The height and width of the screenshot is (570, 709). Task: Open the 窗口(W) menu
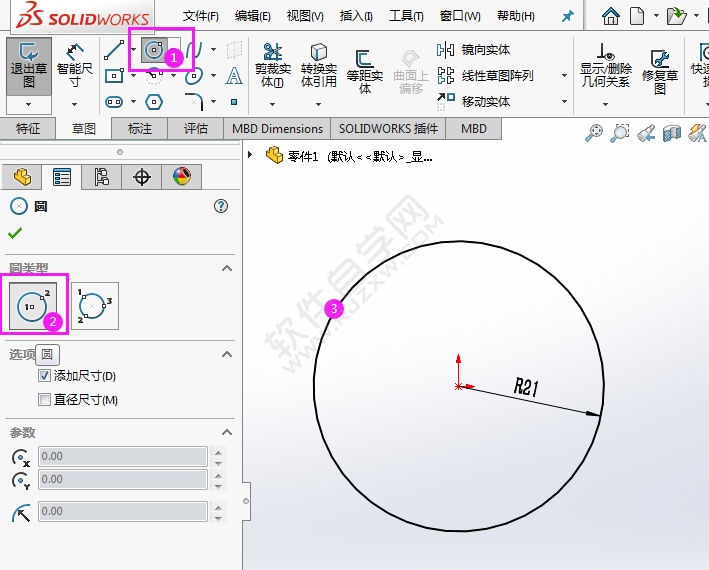click(x=460, y=17)
